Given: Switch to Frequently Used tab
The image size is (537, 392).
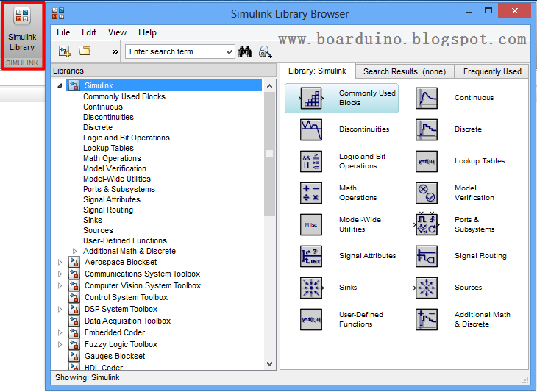Looking at the screenshot, I should [492, 71].
